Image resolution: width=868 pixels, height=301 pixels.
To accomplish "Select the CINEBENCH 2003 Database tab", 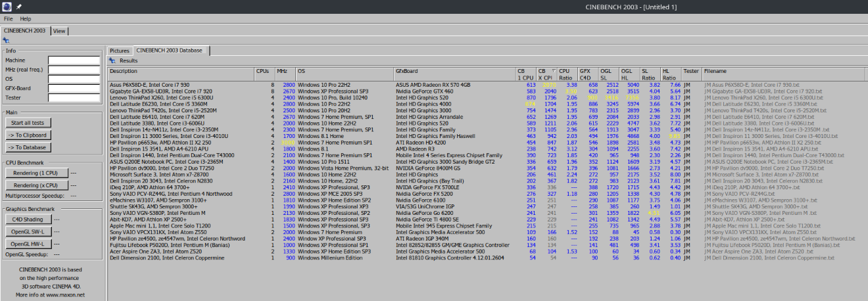I will click(170, 50).
